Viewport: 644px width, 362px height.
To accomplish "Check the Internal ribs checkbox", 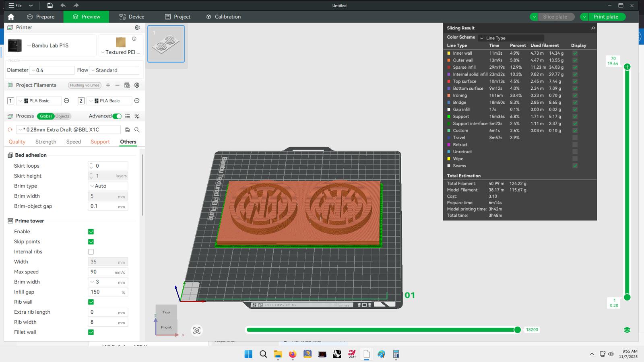I will click(91, 252).
